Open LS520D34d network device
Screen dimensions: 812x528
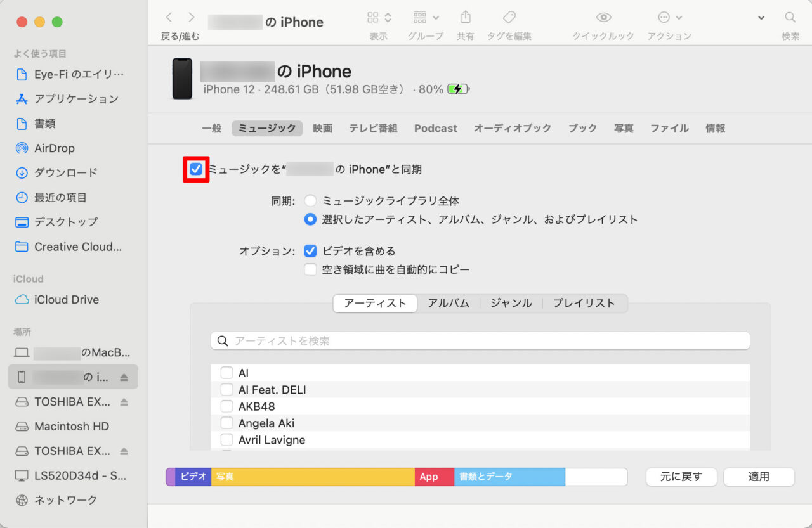[x=70, y=475]
